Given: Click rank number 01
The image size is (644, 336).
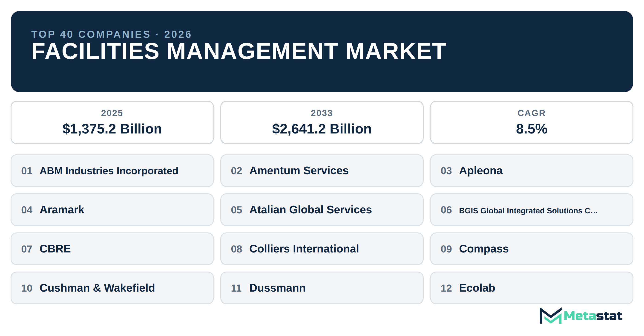Looking at the screenshot, I should click(27, 171).
